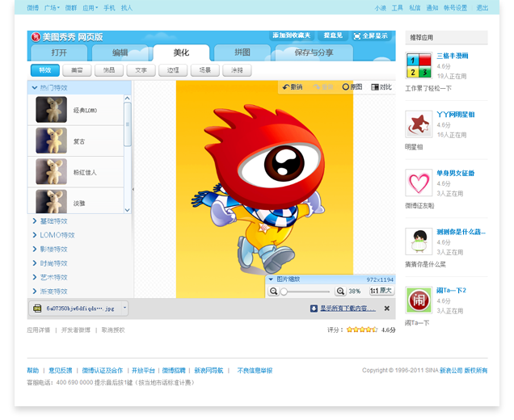
Task: Apply the 粉红佳人 effect thumbnail
Action: (51, 172)
